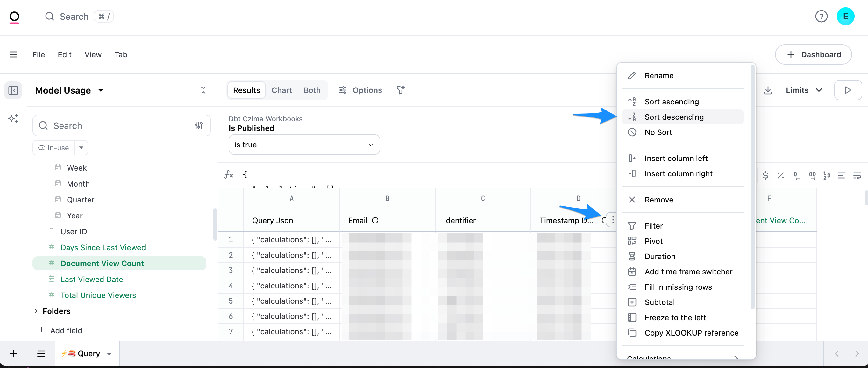Click the help question mark icon
Viewport: 868px width, 368px height.
[x=821, y=16]
